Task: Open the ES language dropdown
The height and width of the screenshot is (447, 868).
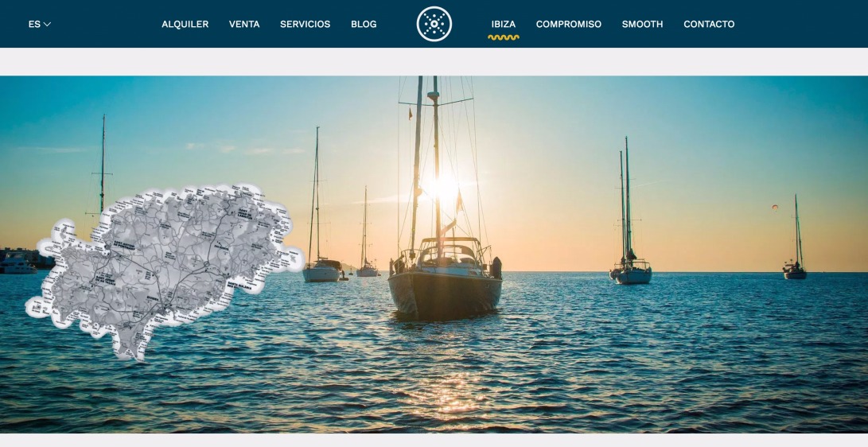Action: tap(39, 25)
